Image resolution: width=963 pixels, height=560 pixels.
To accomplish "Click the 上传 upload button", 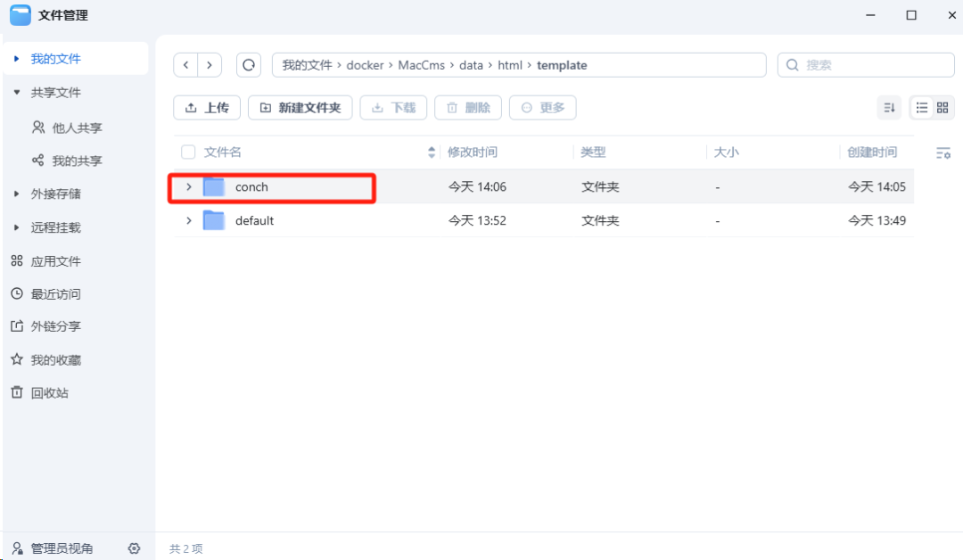I will (x=207, y=108).
